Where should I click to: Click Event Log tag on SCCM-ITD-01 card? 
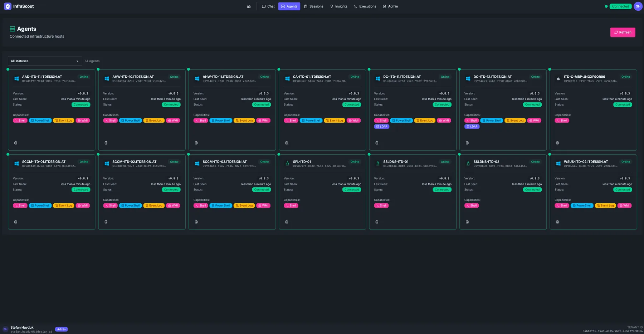63,205
